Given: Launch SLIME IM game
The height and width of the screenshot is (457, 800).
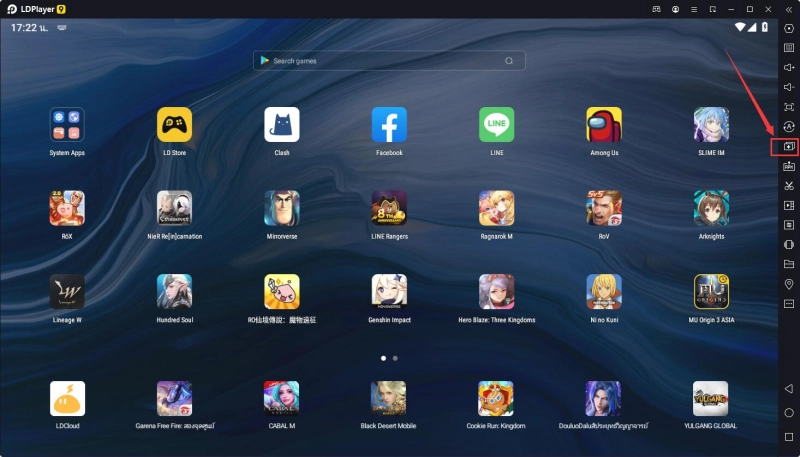Looking at the screenshot, I should [x=711, y=124].
